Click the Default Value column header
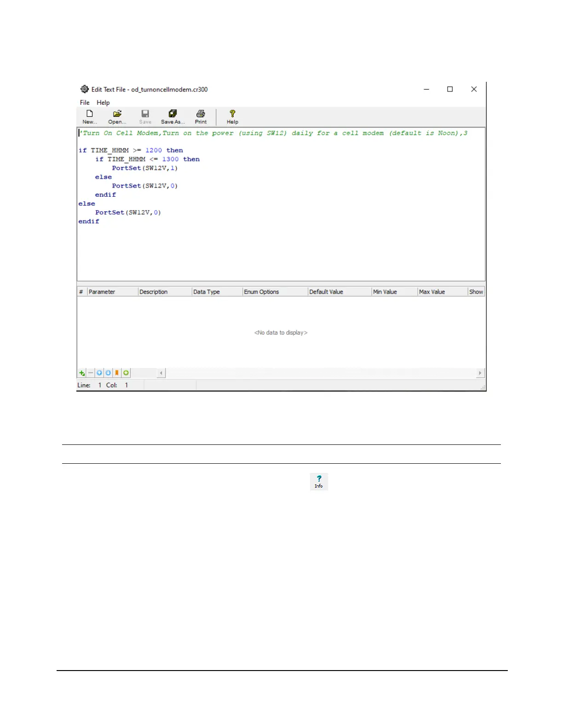Screen dimensions: 563x728 339,292
